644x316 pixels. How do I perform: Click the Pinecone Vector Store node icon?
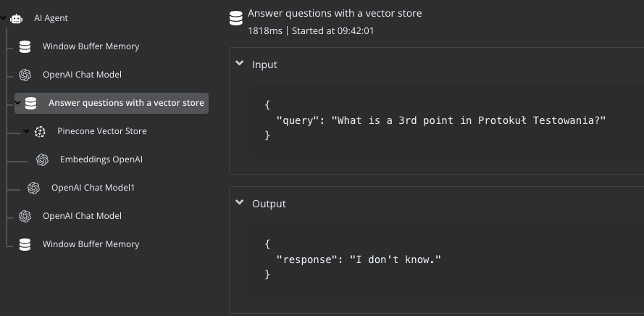[x=40, y=131]
